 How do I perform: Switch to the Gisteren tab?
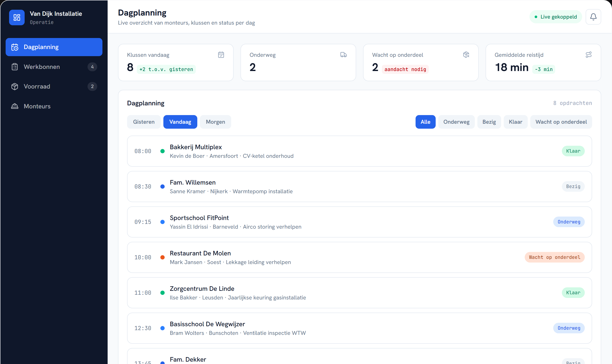coord(144,122)
